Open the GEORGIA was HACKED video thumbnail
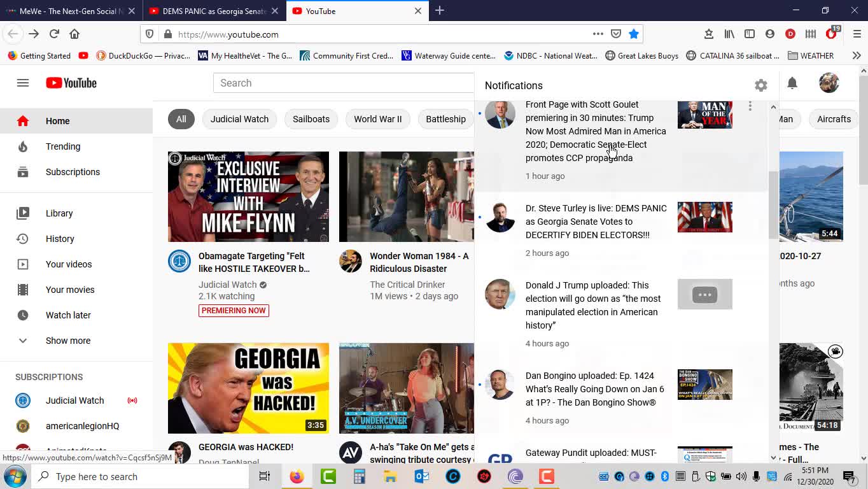Screen dimensions: 868x489 coord(248,388)
